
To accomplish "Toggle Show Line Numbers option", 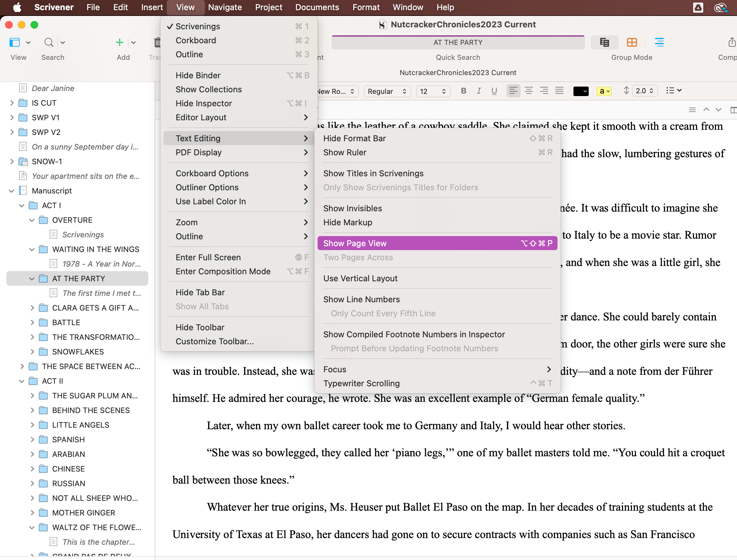I will point(361,299).
